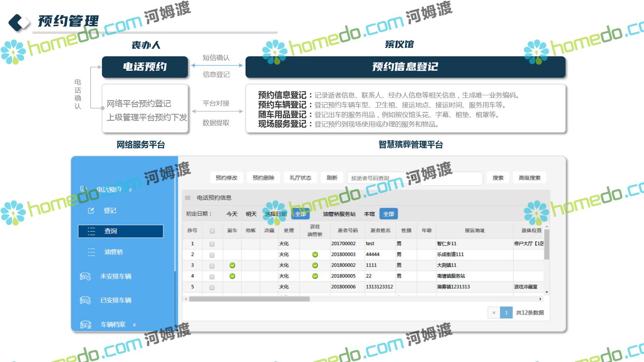
Task: Tick the checkbox for row 1
Action: 212,244
